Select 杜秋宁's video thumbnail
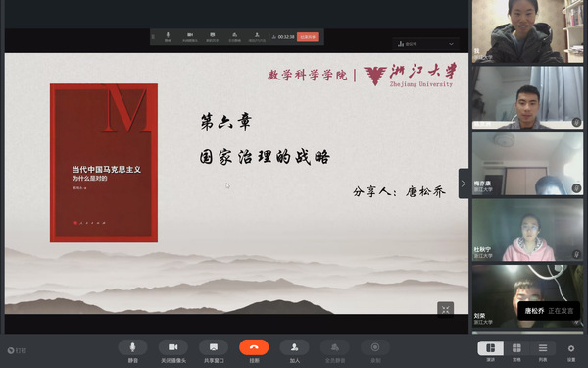Viewport: 588px width, 368px height. (527, 230)
